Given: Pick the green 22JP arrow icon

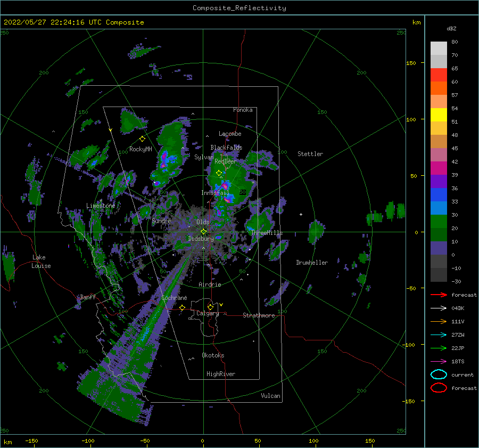Looking at the screenshot, I should click(439, 348).
